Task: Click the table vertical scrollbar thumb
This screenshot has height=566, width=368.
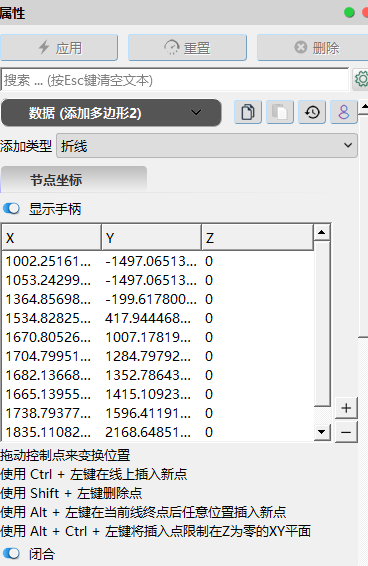Action: click(x=322, y=323)
